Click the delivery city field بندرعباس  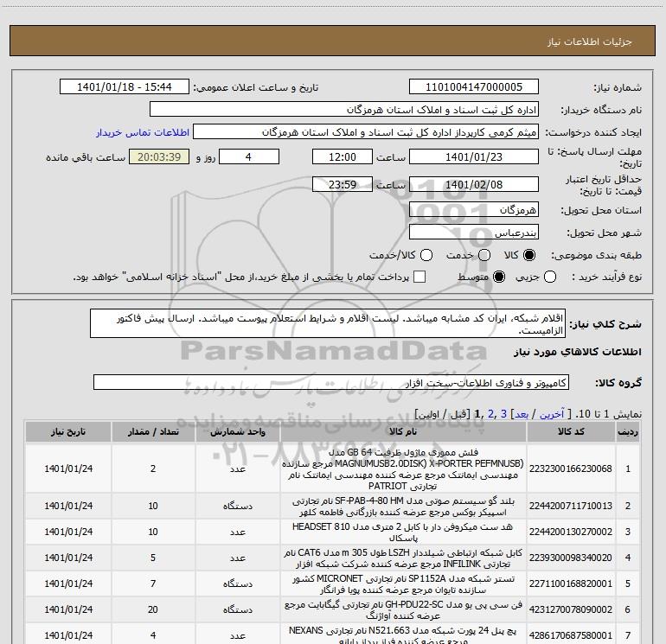[x=474, y=233]
